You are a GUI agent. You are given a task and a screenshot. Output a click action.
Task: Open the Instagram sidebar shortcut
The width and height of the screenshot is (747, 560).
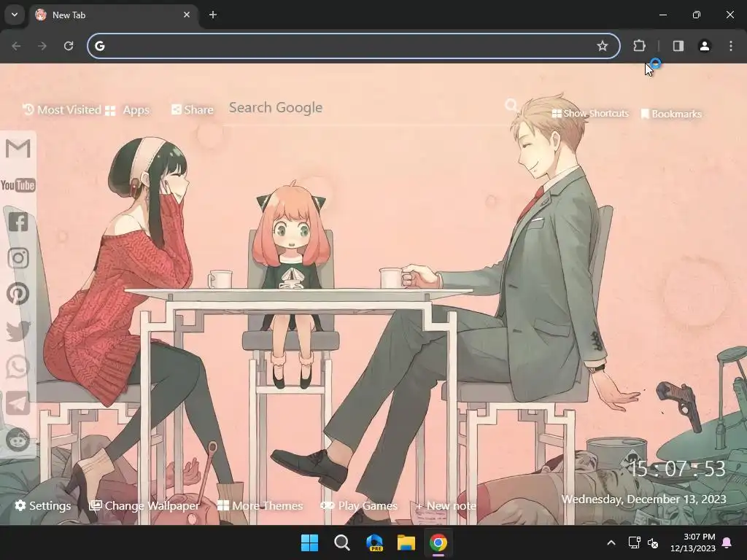point(18,258)
